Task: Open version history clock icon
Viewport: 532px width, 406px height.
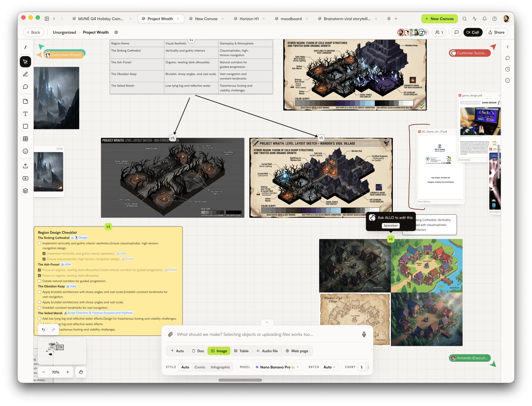Action: (x=507, y=69)
